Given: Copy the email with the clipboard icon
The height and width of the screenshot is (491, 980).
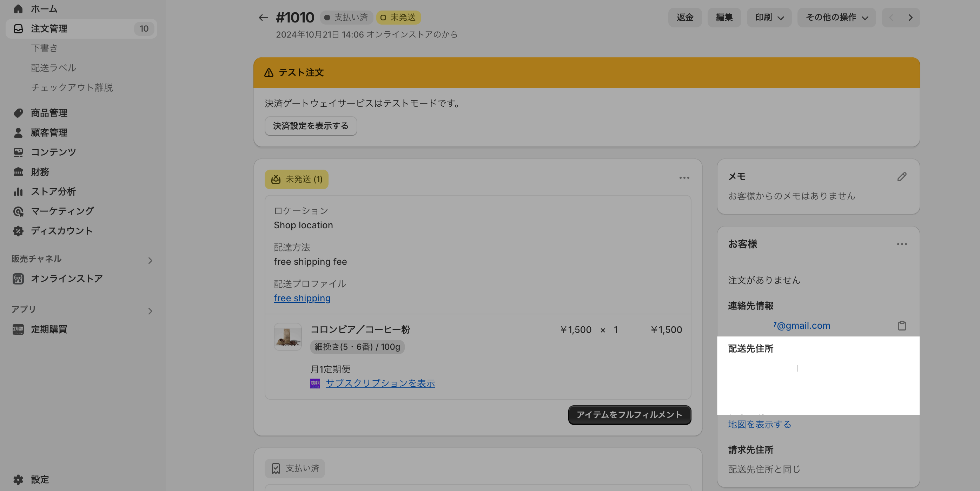Looking at the screenshot, I should pyautogui.click(x=902, y=326).
